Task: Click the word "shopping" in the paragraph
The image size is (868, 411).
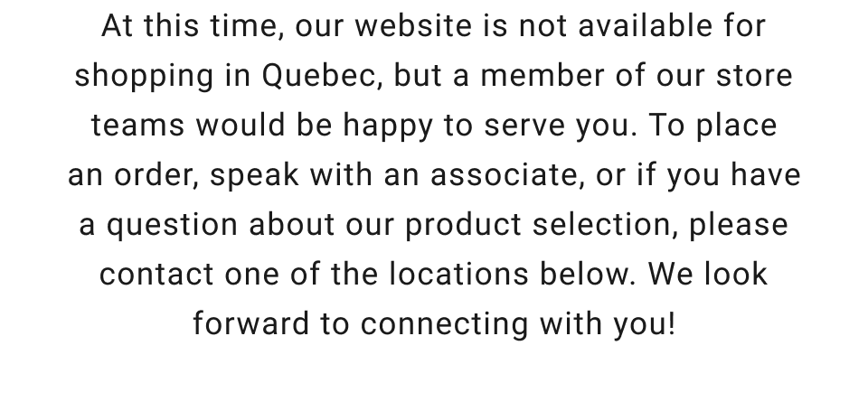Action: [x=145, y=78]
